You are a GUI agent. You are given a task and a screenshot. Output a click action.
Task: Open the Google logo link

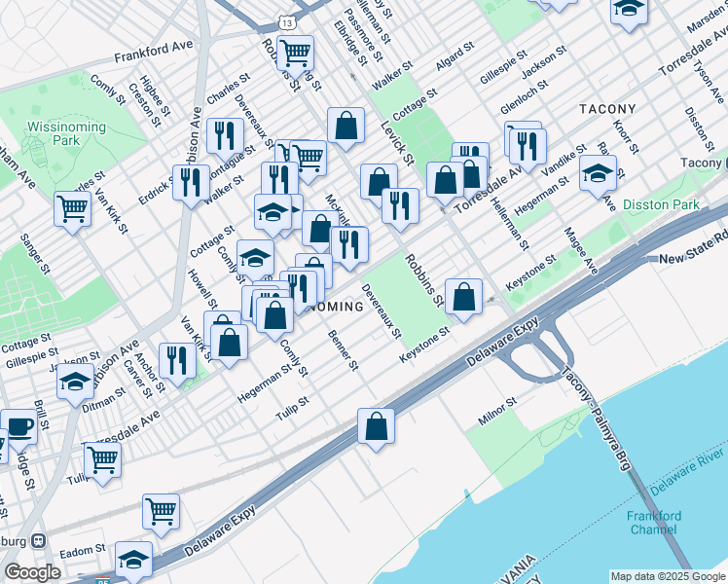tap(32, 573)
